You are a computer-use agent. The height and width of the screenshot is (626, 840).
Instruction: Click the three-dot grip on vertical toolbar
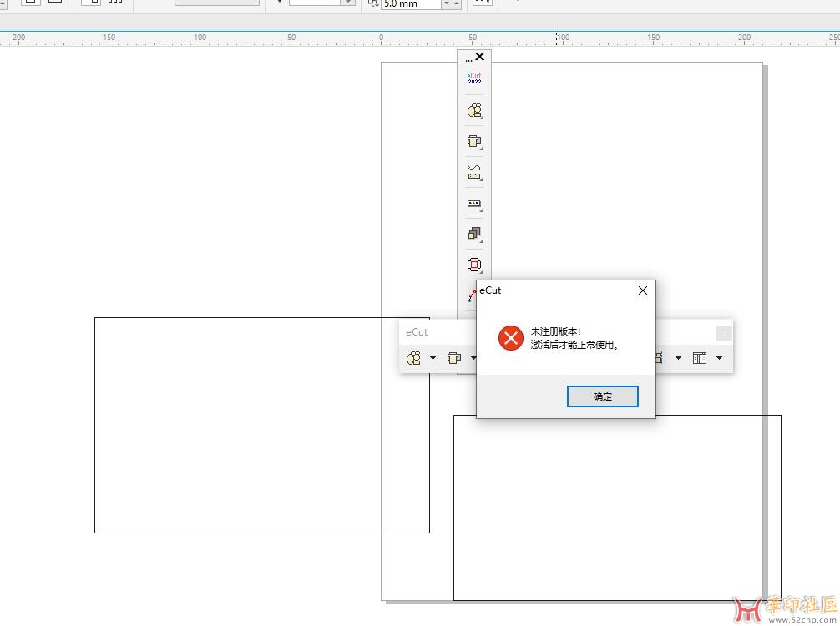[x=468, y=59]
